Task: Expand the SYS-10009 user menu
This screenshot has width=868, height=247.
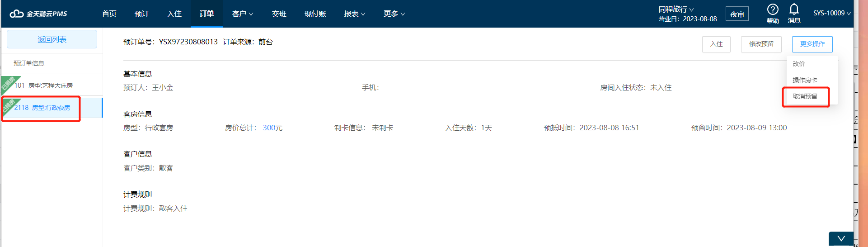Action: coord(832,13)
